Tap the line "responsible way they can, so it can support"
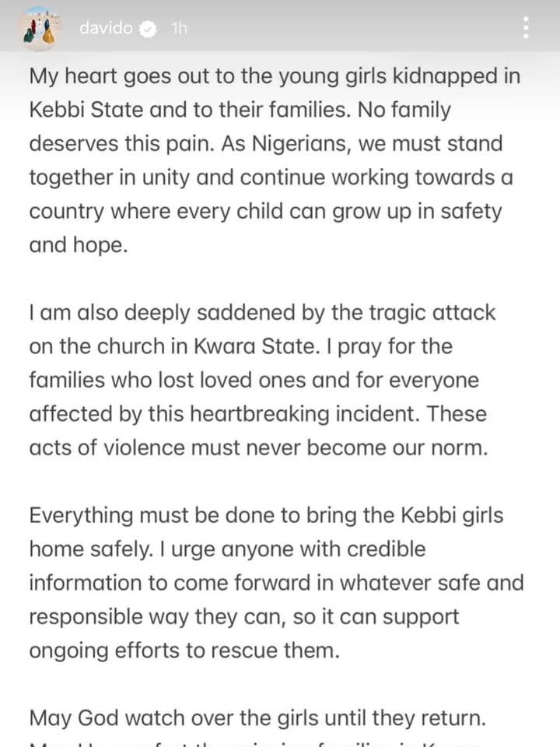560x747 pixels. coord(244,617)
